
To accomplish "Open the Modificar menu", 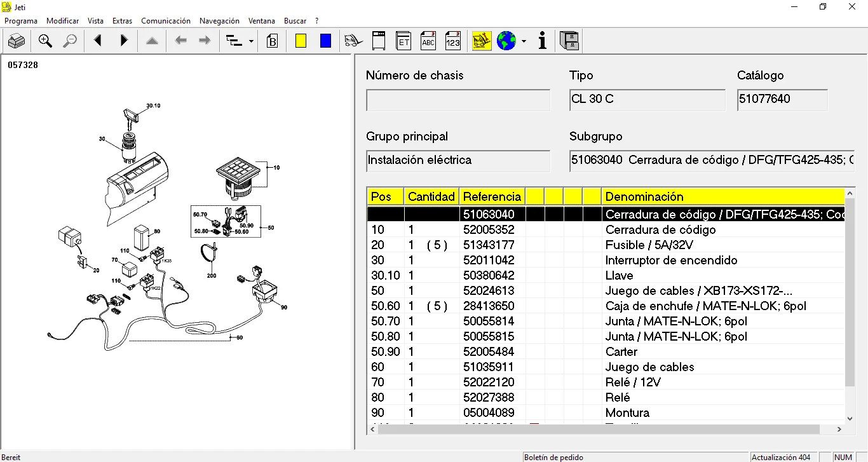I will tap(63, 21).
